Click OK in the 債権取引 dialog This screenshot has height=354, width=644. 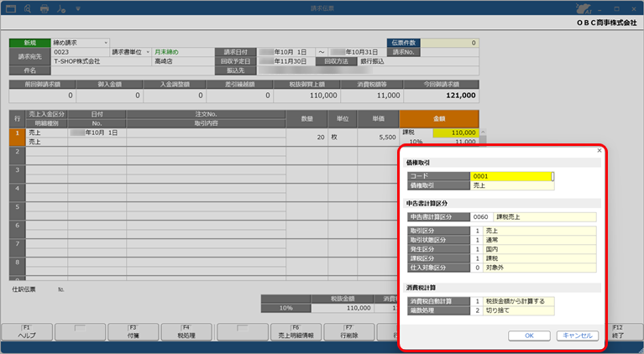click(529, 336)
